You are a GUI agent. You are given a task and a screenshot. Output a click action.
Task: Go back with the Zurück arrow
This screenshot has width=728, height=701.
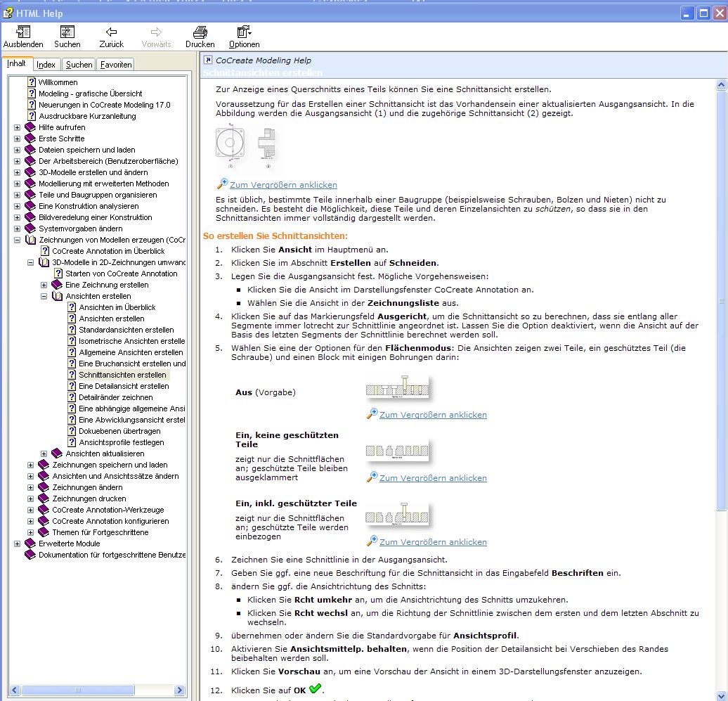tap(112, 32)
